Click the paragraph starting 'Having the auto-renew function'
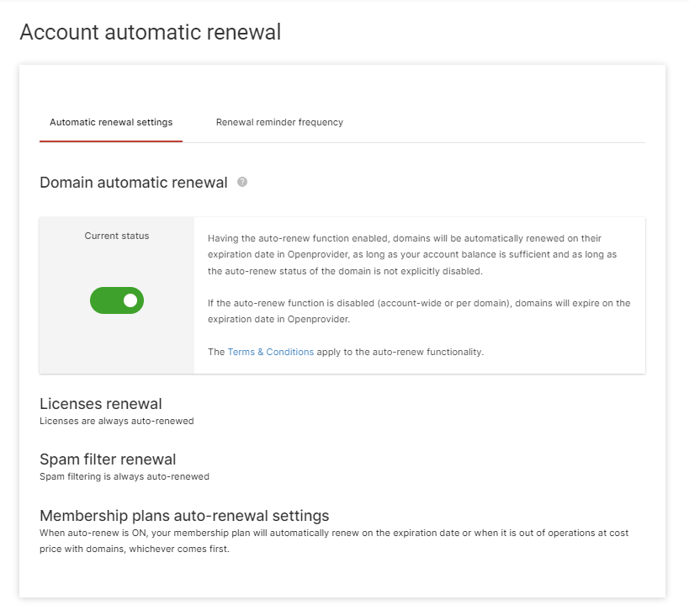 [x=412, y=255]
